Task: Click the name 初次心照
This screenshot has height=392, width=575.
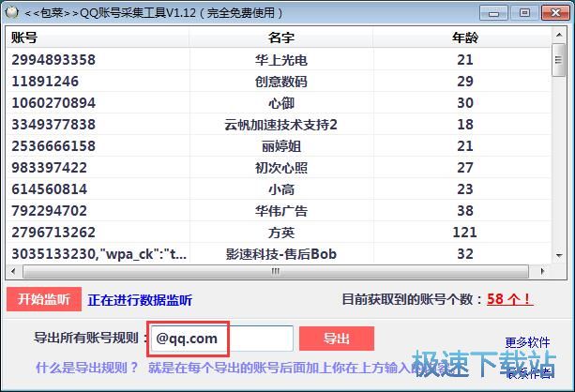Action: click(x=281, y=168)
